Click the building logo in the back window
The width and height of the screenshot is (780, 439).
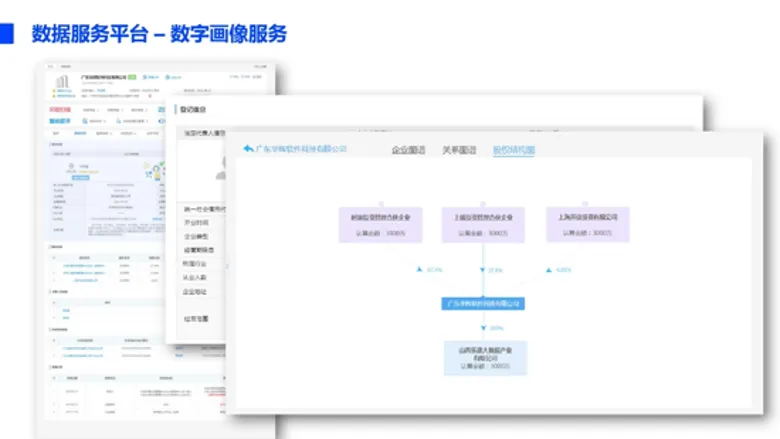[x=63, y=82]
